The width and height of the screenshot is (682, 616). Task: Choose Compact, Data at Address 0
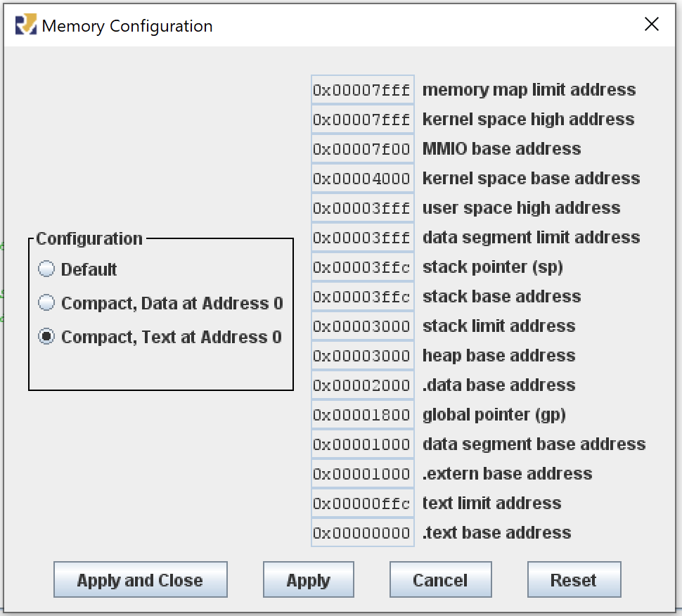pyautogui.click(x=46, y=302)
